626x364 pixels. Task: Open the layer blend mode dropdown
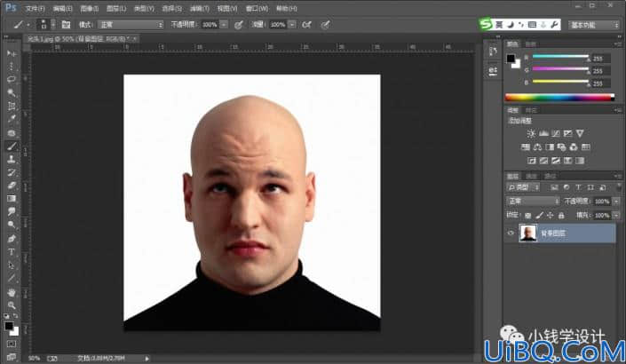(x=533, y=202)
